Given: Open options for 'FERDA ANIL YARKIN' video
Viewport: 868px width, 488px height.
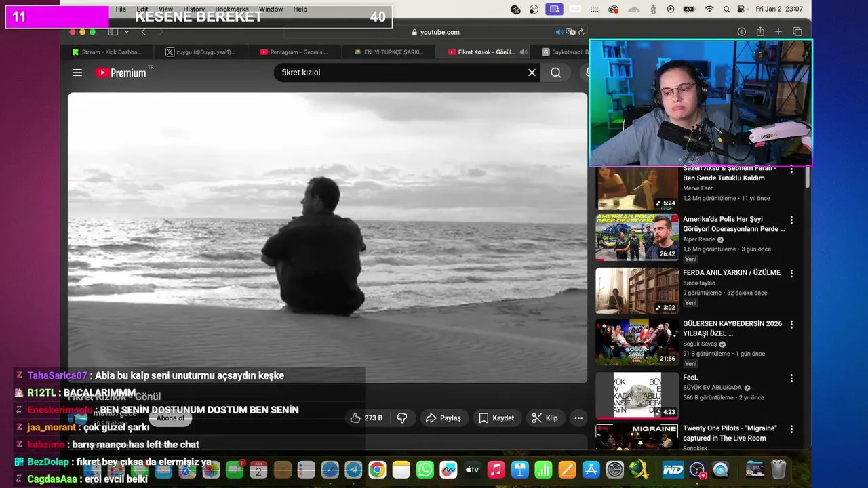Looking at the screenshot, I should click(x=791, y=273).
